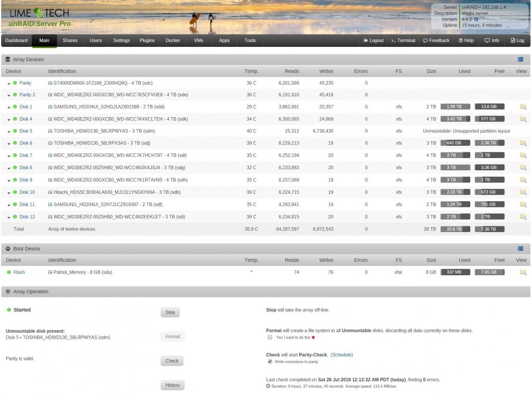This screenshot has height=395, width=532.
Task: Open the Flash device link
Action: tap(19, 272)
